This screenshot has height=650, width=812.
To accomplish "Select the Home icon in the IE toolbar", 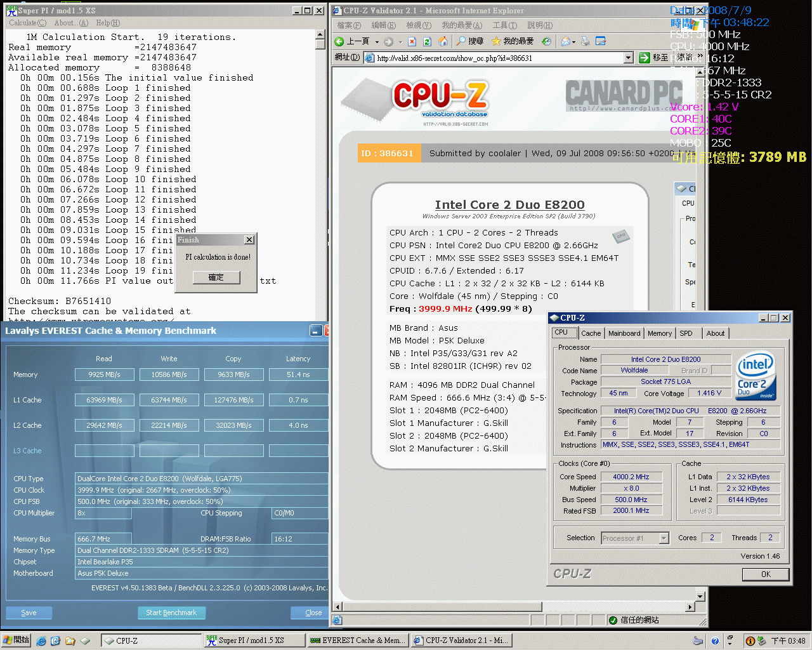I will (443, 41).
